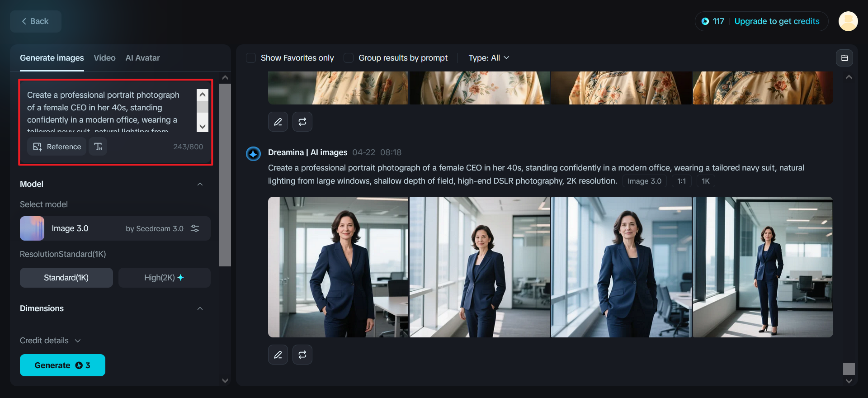Click the results scrollbar thumb
The width and height of the screenshot is (868, 398).
click(849, 369)
